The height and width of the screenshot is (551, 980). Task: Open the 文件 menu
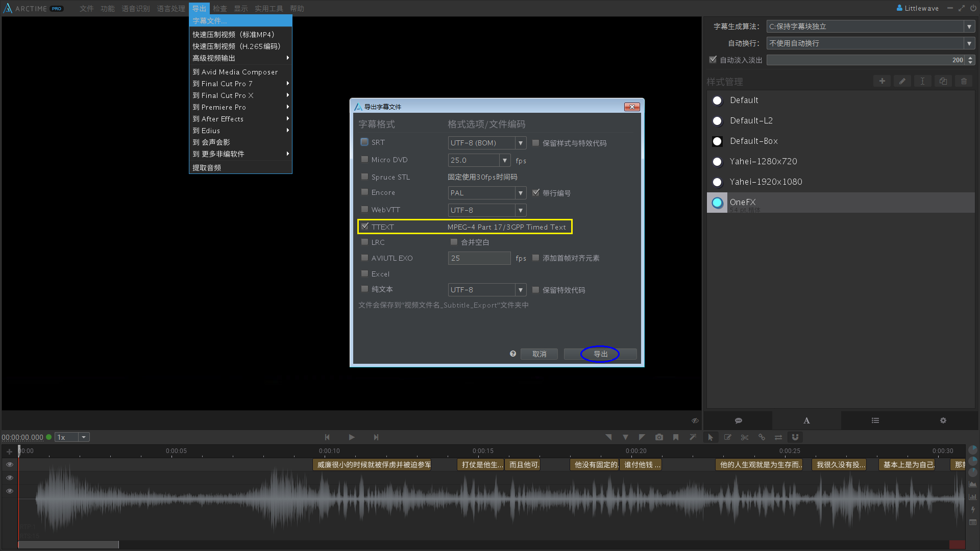tap(86, 9)
